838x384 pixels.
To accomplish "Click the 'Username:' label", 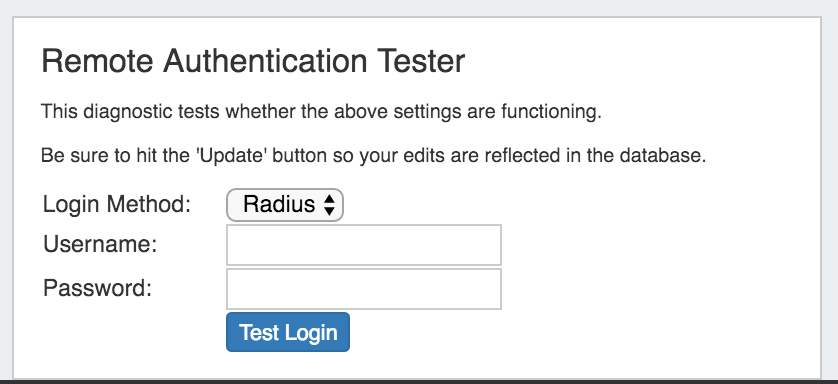I will [100, 245].
